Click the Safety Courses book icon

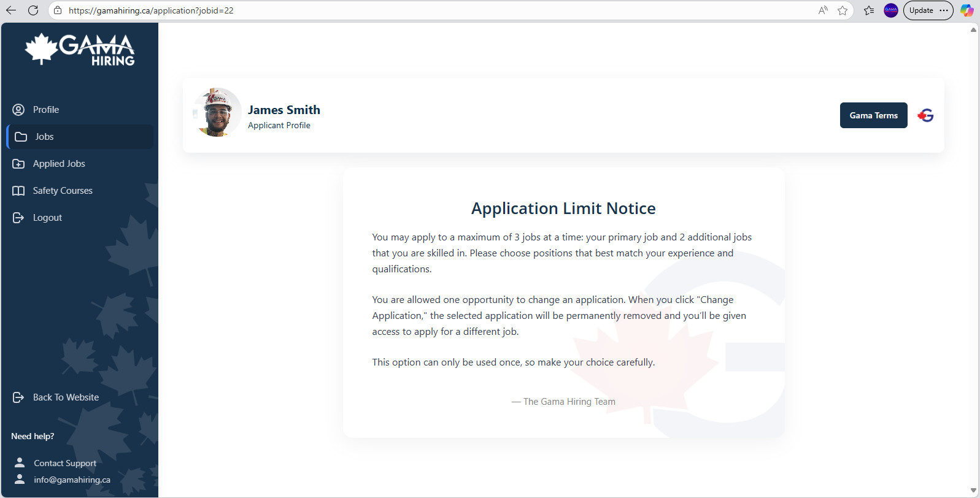pyautogui.click(x=18, y=191)
